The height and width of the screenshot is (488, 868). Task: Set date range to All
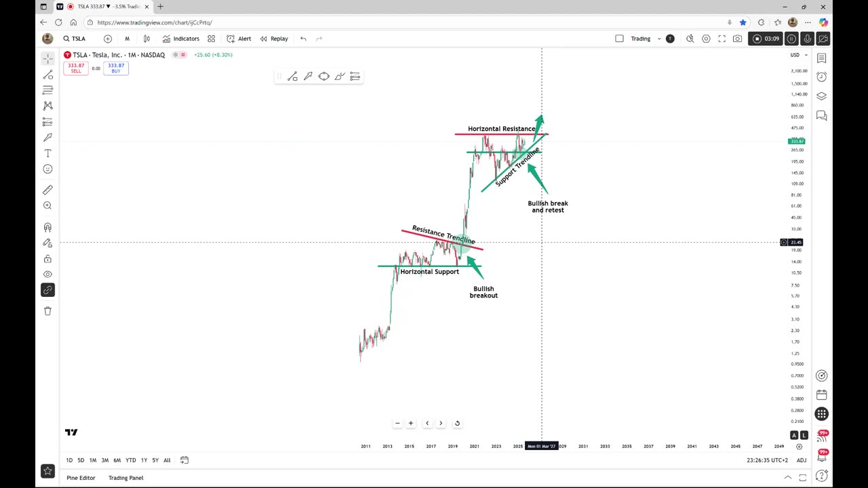coord(167,460)
